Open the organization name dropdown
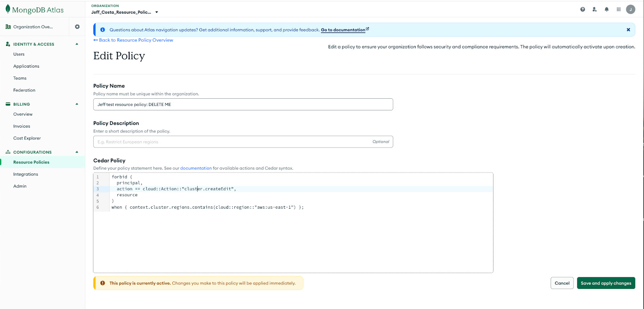The height and width of the screenshot is (309, 644). pos(157,12)
